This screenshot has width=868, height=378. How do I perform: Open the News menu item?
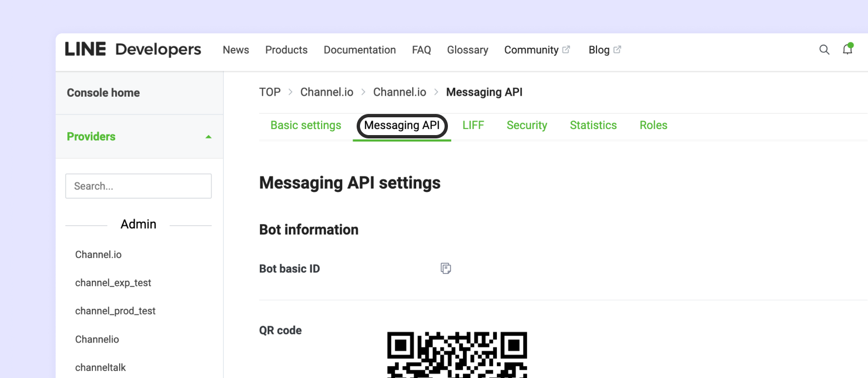coord(236,50)
